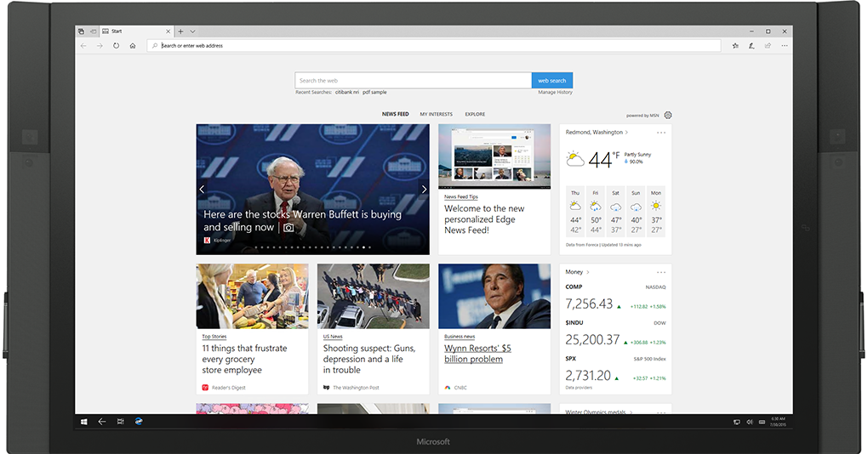
Task: Open the news feed settings gear
Action: click(668, 115)
